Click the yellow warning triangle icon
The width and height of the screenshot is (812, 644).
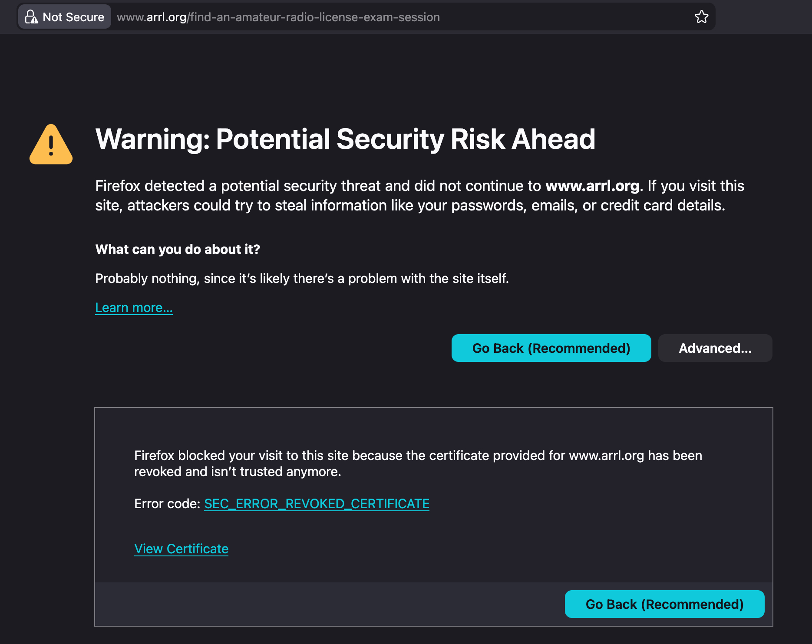(x=51, y=145)
